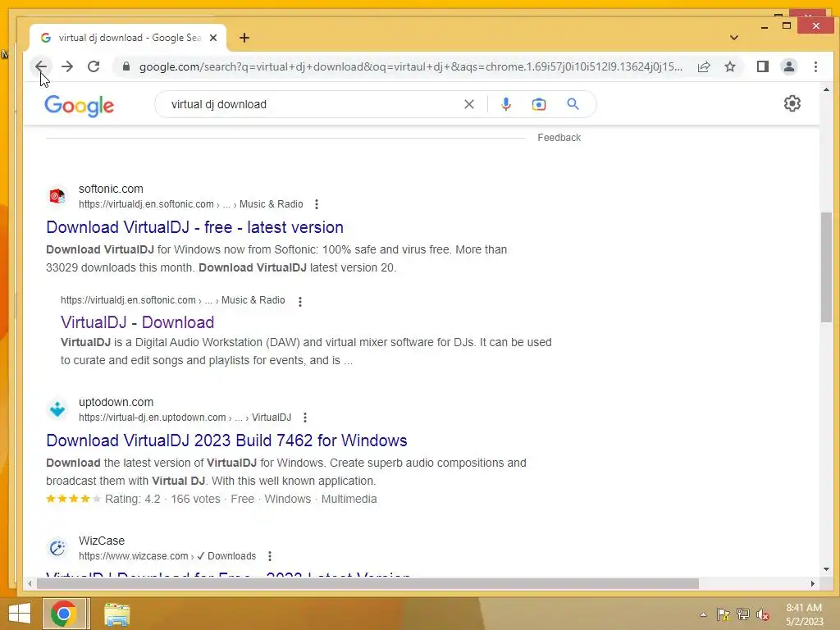The image size is (840, 630).
Task: Click Chrome icon in taskbar
Action: pyautogui.click(x=64, y=614)
